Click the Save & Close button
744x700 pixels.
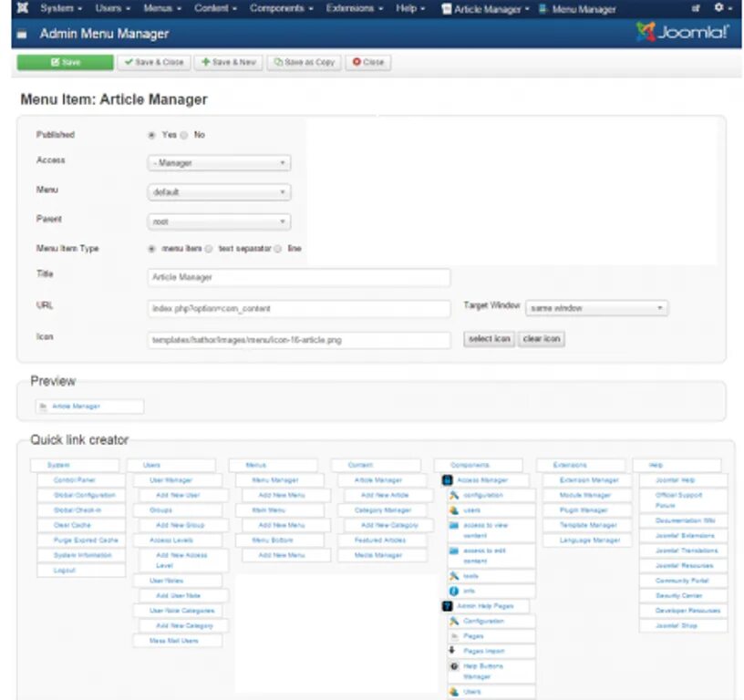[154, 62]
